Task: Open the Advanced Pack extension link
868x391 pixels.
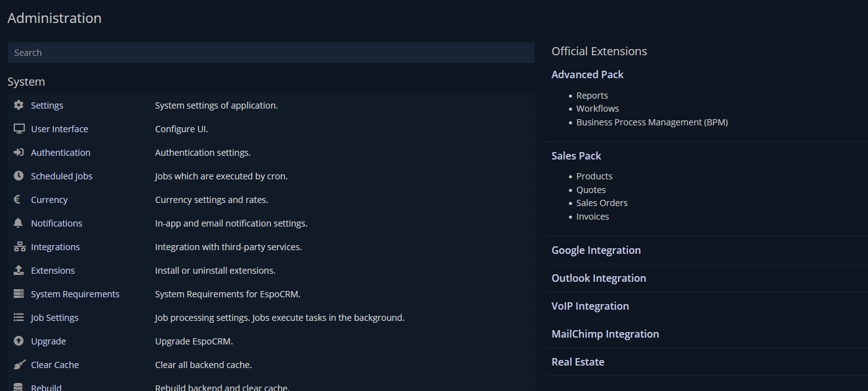Action: [x=587, y=74]
